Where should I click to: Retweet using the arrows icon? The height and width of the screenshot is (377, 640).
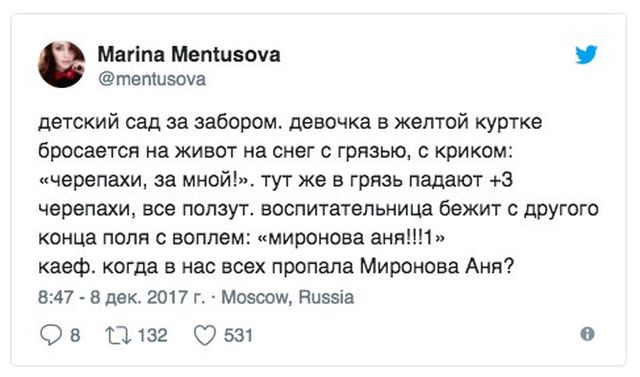(x=118, y=335)
